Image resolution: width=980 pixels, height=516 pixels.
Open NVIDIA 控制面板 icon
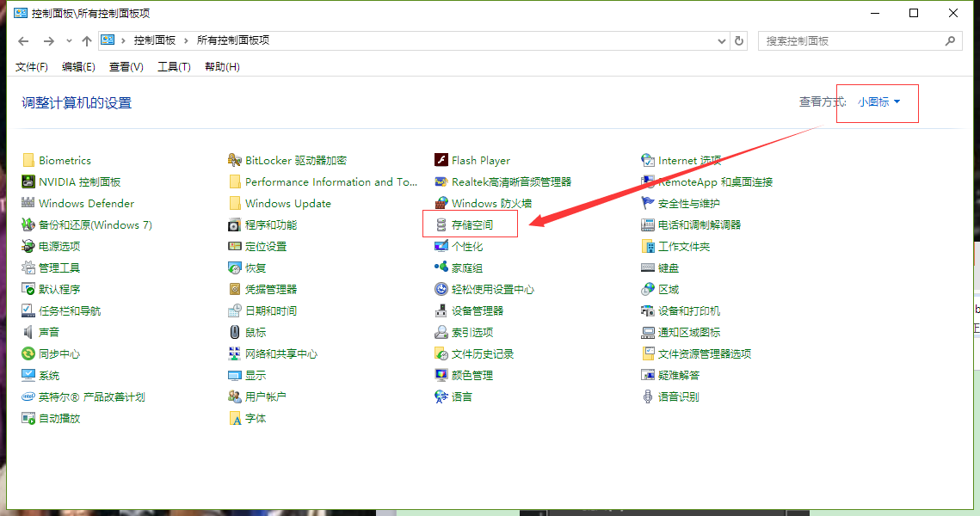point(28,181)
